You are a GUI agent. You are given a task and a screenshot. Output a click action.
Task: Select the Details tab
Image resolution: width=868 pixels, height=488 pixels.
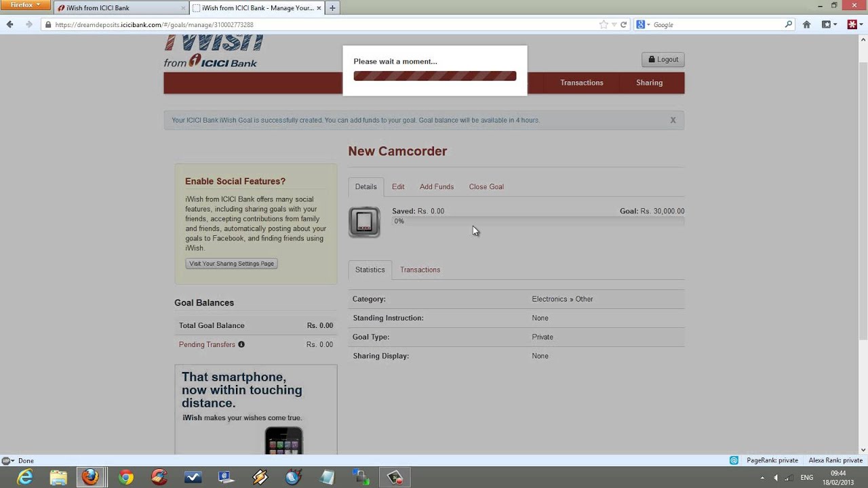click(x=366, y=186)
